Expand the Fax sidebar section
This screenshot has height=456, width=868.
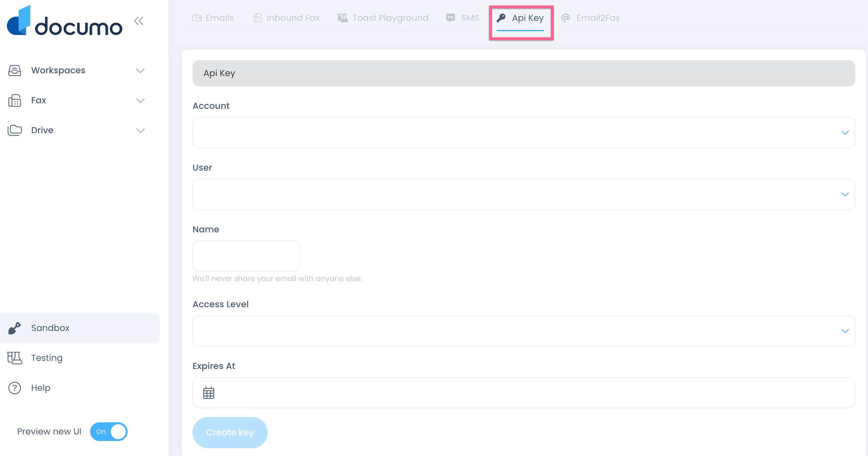tap(140, 100)
